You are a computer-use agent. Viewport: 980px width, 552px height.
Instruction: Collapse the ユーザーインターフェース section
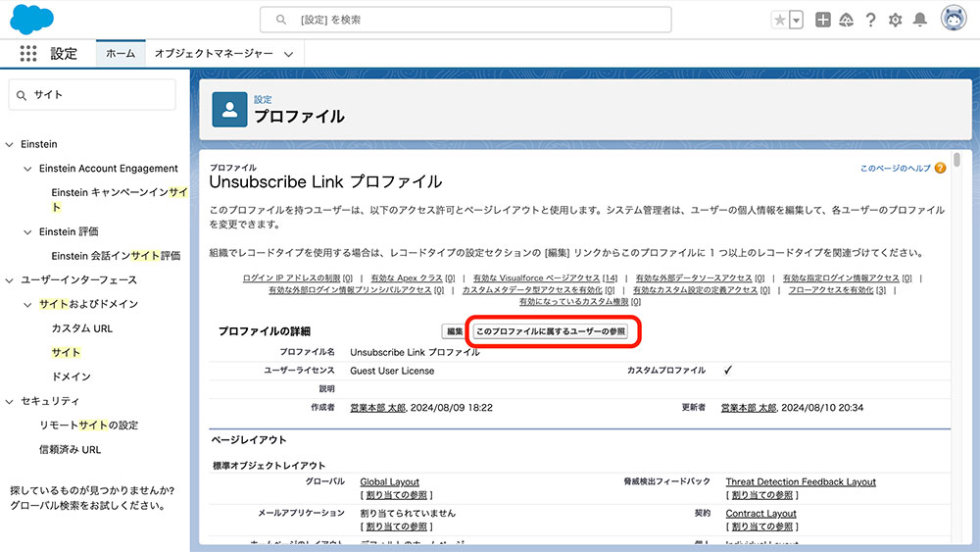coord(10,280)
